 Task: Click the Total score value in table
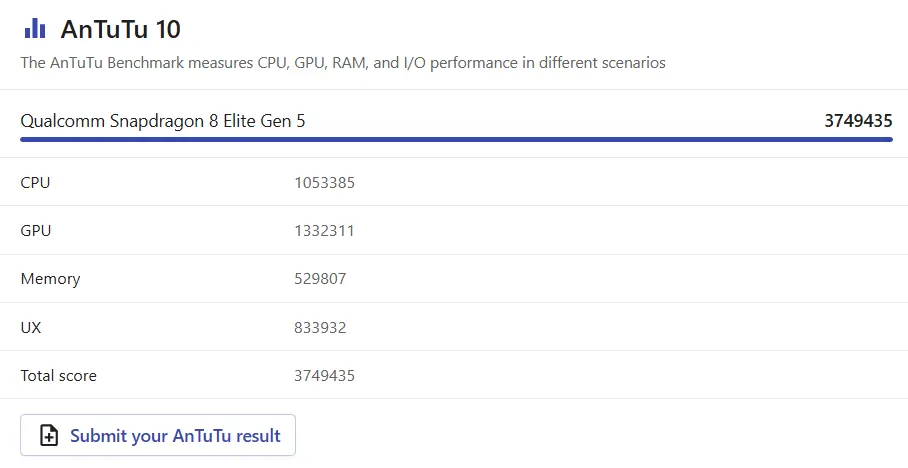[324, 376]
